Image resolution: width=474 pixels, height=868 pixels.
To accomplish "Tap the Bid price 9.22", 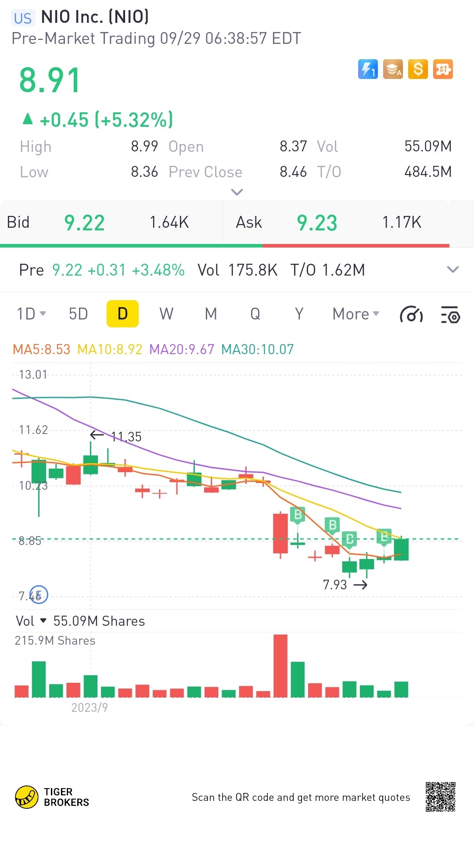I will click(85, 223).
